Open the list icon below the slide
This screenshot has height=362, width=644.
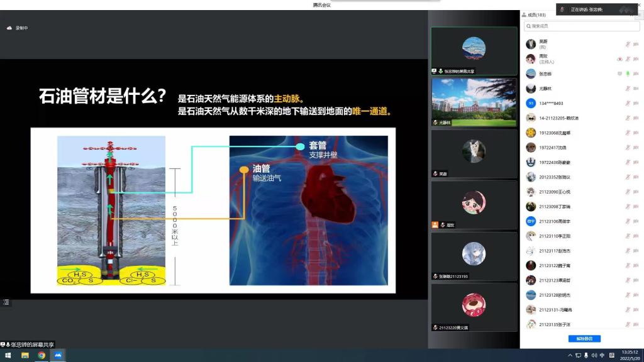(x=6, y=302)
